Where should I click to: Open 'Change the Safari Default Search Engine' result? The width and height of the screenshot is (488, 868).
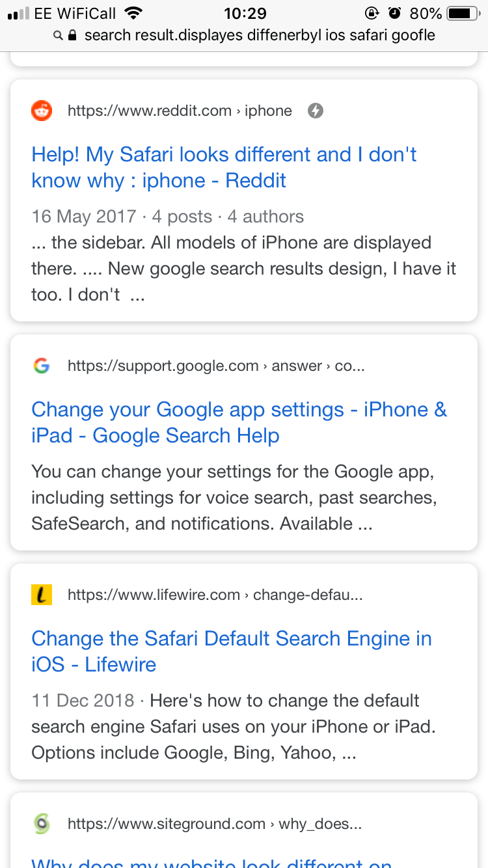tap(231, 651)
